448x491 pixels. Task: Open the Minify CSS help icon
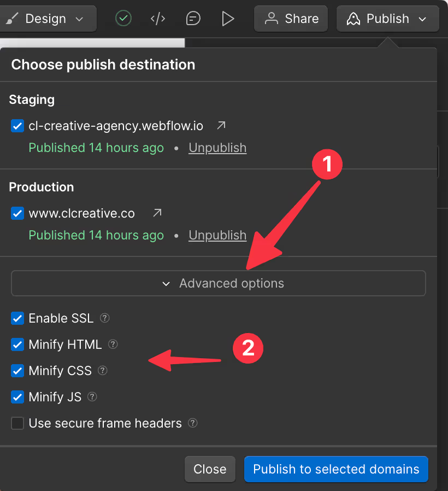[103, 371]
